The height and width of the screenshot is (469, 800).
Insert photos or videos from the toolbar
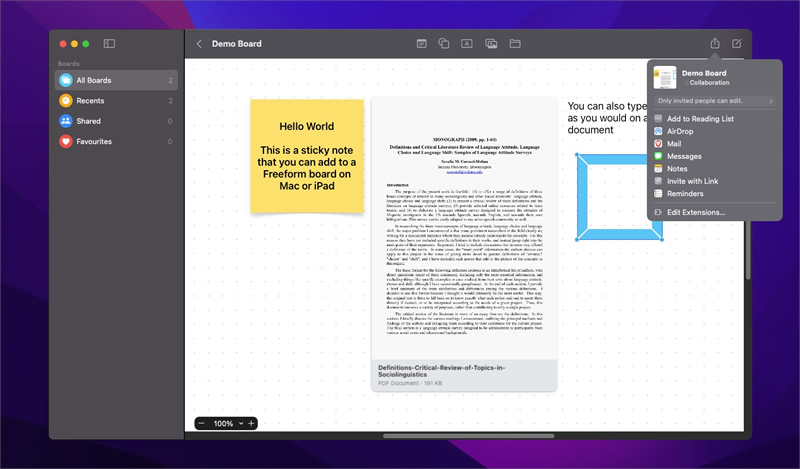(x=491, y=44)
